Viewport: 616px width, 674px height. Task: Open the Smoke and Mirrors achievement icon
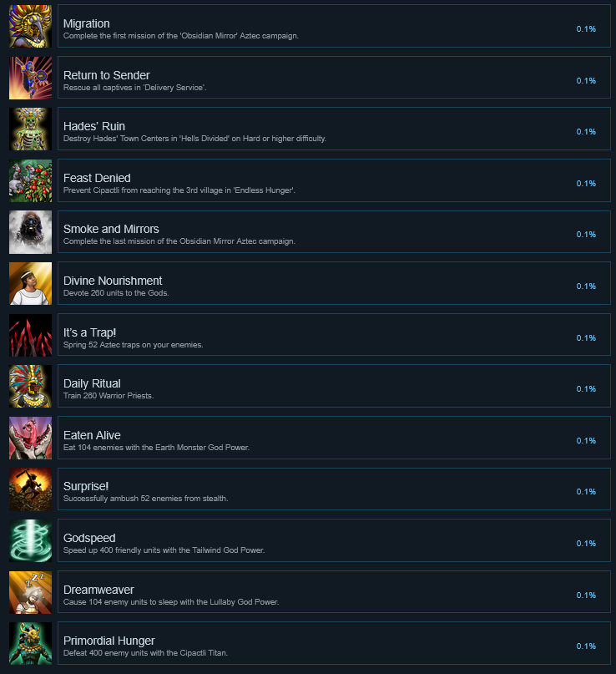tap(31, 232)
